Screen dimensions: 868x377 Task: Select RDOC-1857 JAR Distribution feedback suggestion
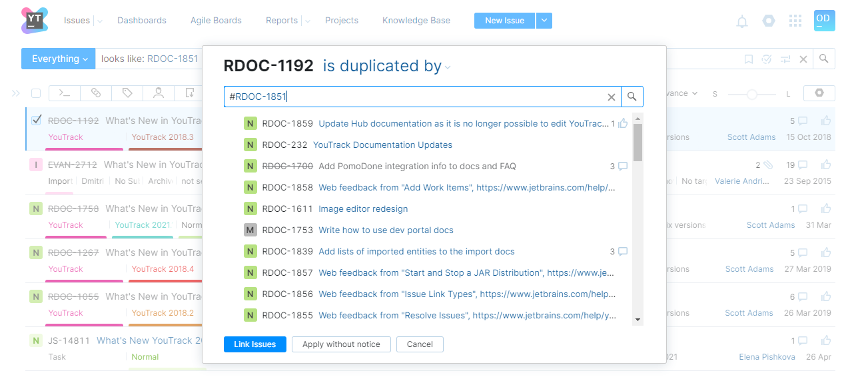click(466, 272)
